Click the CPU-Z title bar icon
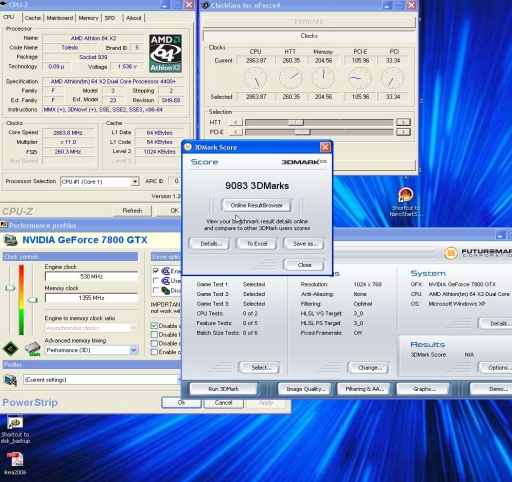Screen dimensions: 512x482 [x=4, y=5]
